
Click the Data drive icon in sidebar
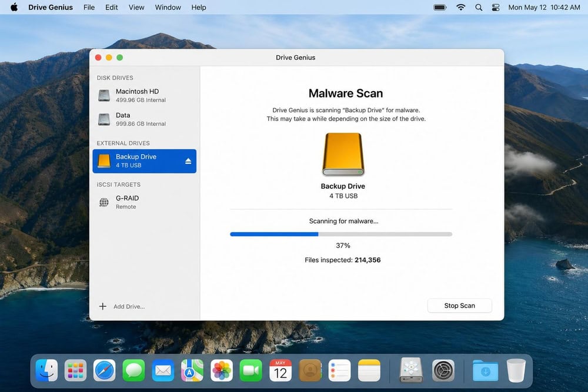[x=104, y=119]
